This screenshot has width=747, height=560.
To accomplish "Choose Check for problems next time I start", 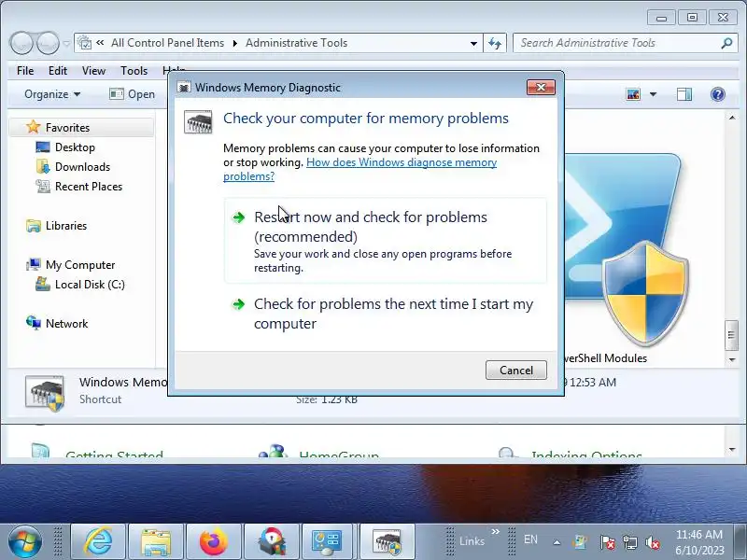I will tap(386, 314).
